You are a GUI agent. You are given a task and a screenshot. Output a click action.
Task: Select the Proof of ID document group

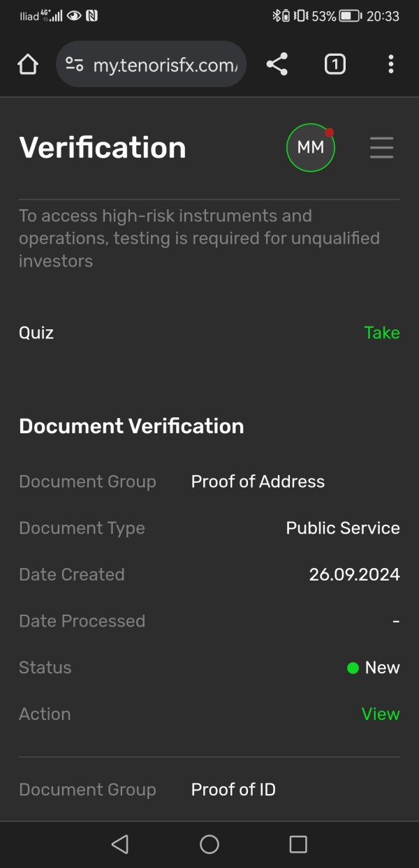click(233, 789)
